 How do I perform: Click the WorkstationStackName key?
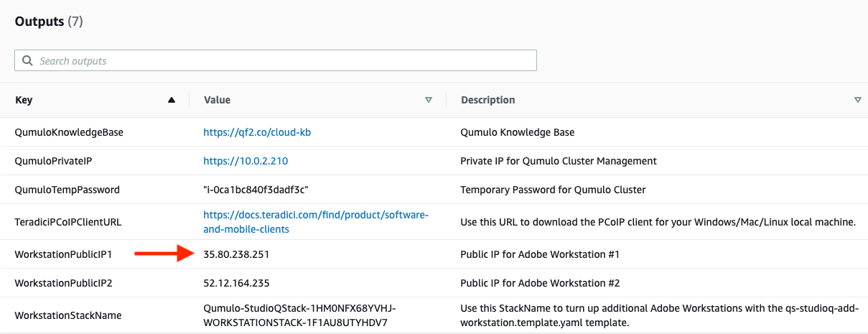click(x=68, y=315)
